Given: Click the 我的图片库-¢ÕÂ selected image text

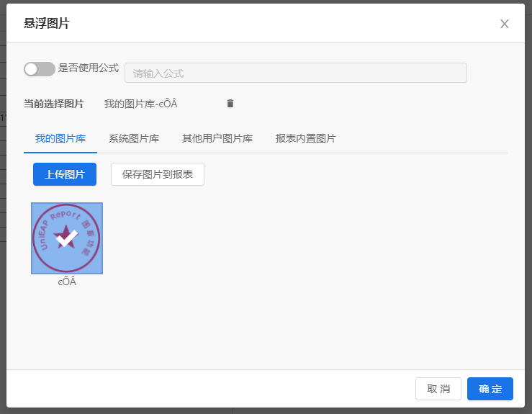Looking at the screenshot, I should coord(141,104).
